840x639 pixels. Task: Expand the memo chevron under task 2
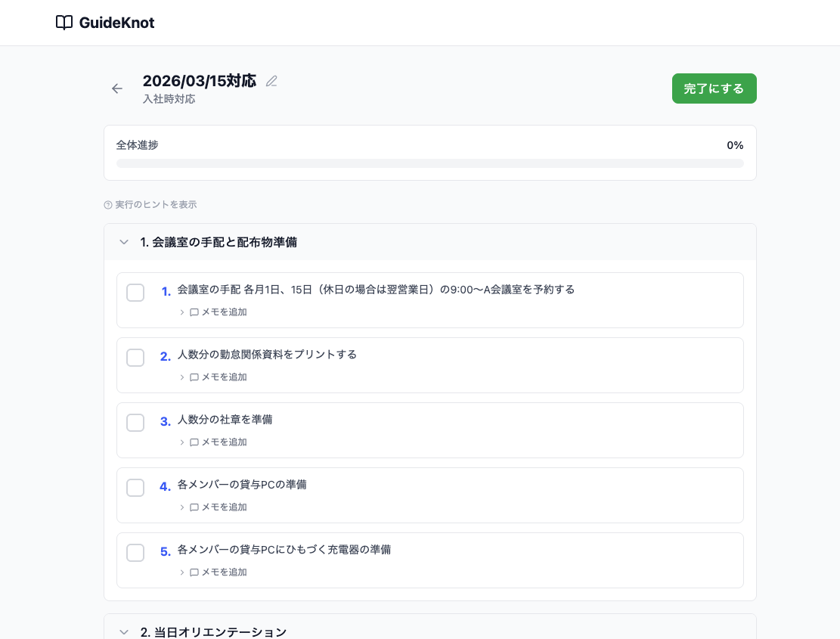(181, 377)
